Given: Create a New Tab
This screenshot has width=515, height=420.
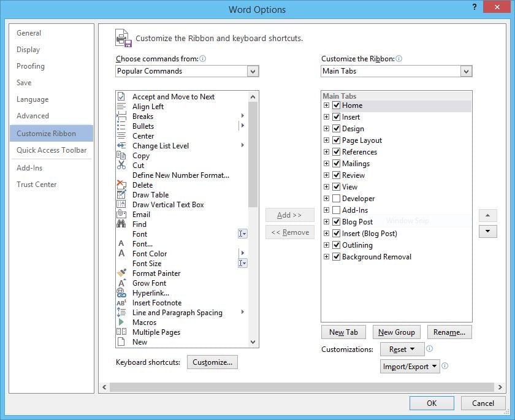Looking at the screenshot, I should coord(343,332).
